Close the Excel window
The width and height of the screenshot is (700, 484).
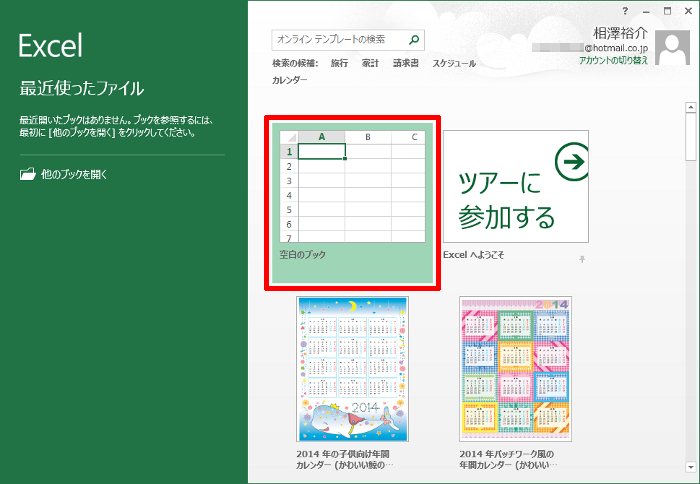click(688, 11)
